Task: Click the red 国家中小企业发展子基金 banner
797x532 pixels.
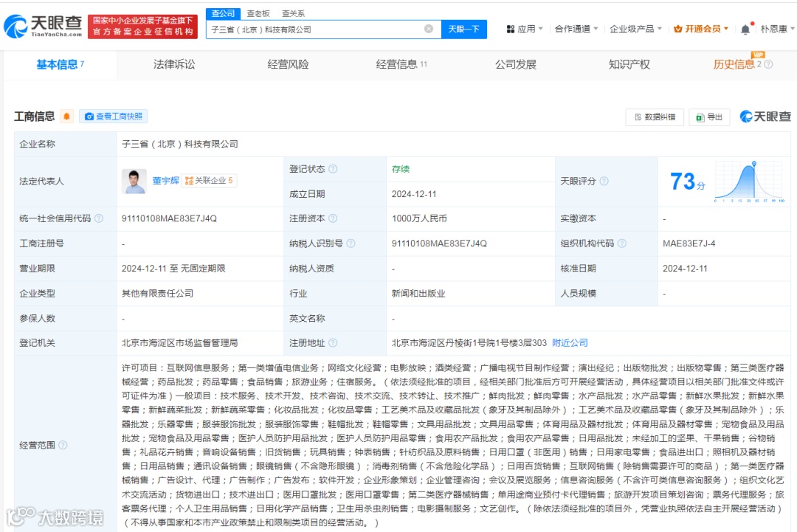Action: click(143, 26)
